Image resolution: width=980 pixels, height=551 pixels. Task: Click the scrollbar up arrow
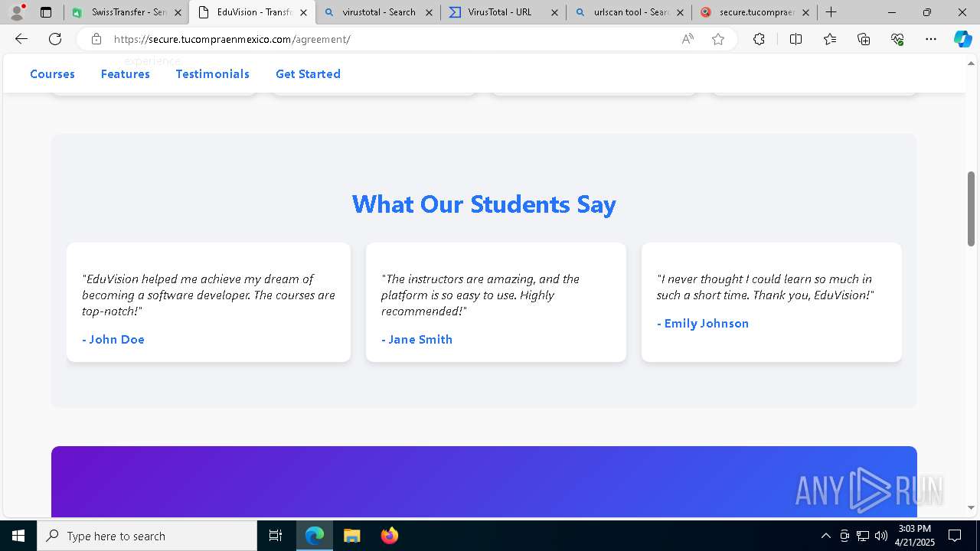point(971,62)
